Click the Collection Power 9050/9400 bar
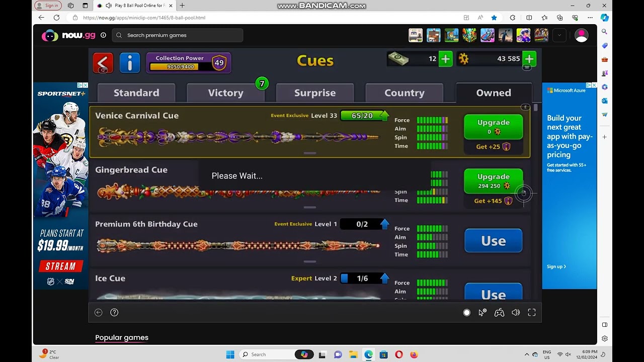Viewport: 644px width, 362px height. 181,67
